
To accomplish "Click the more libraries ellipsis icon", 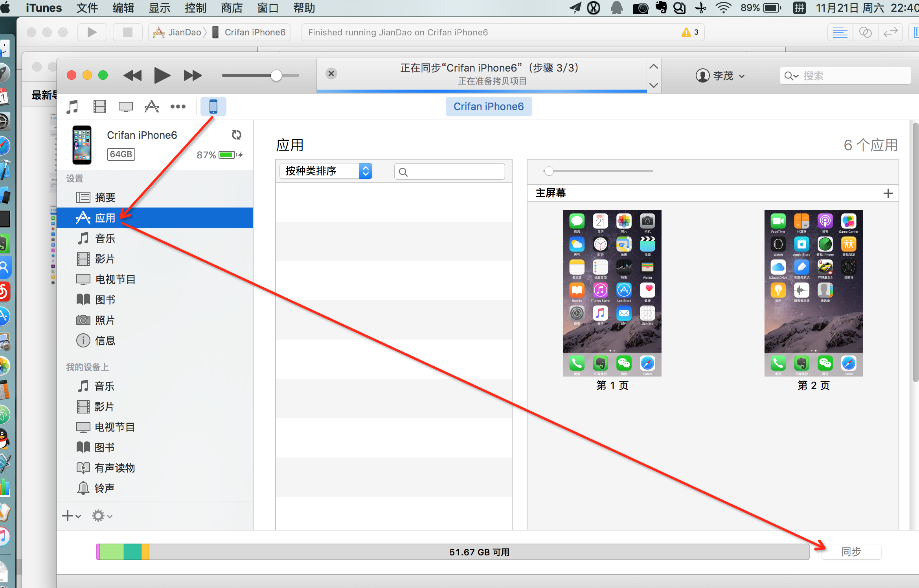I will [x=178, y=107].
